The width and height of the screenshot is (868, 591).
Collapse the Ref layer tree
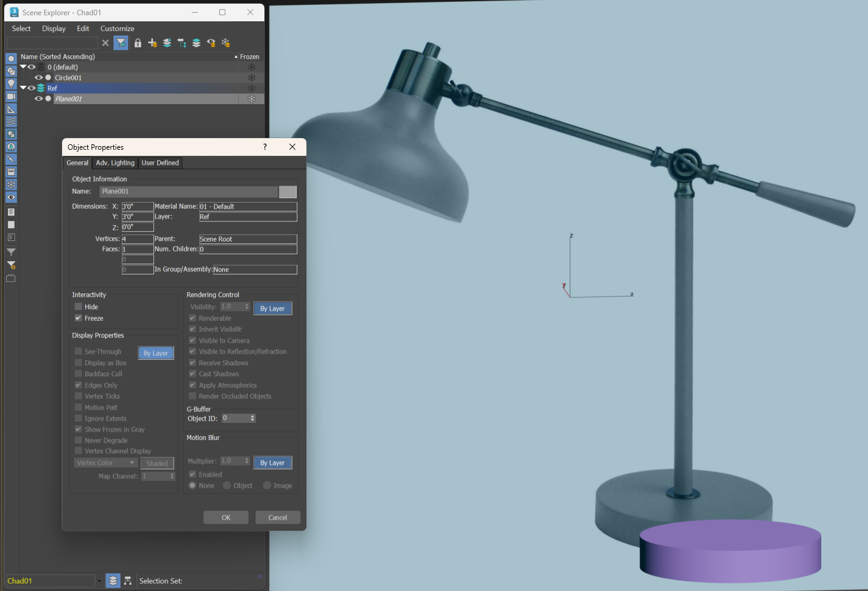(x=23, y=88)
